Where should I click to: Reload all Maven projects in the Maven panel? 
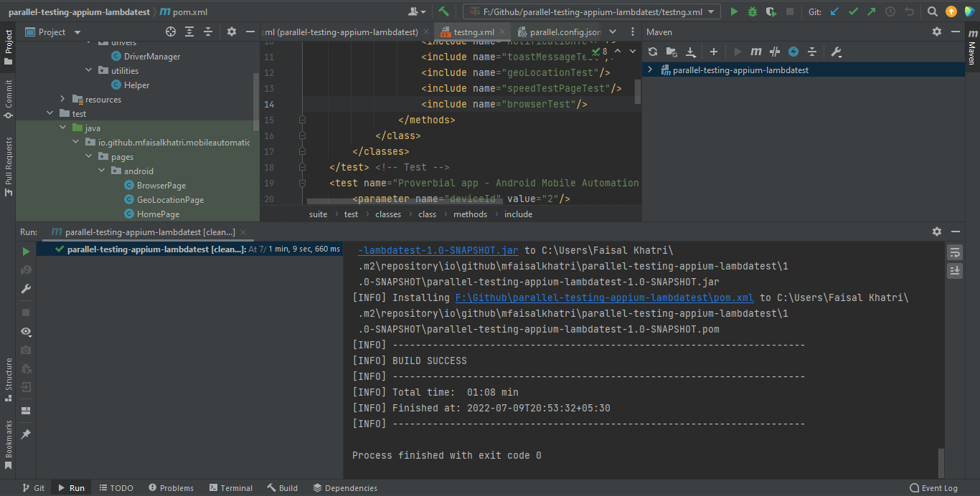click(x=653, y=52)
